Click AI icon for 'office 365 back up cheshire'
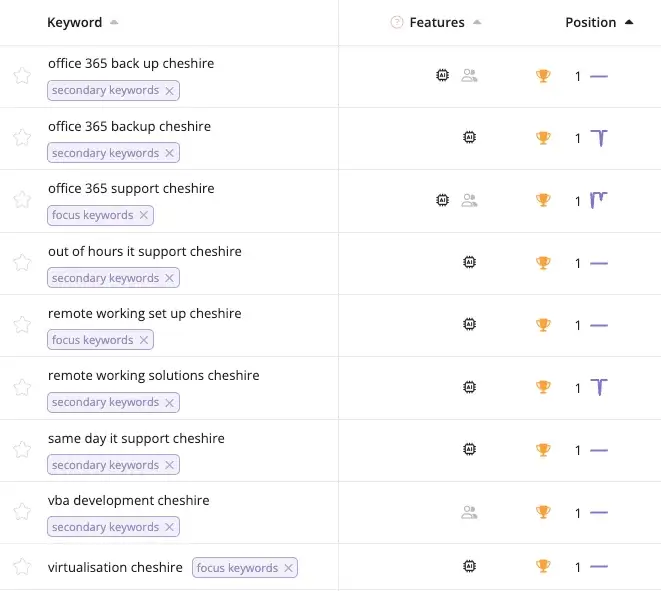661x591 pixels. click(x=443, y=75)
